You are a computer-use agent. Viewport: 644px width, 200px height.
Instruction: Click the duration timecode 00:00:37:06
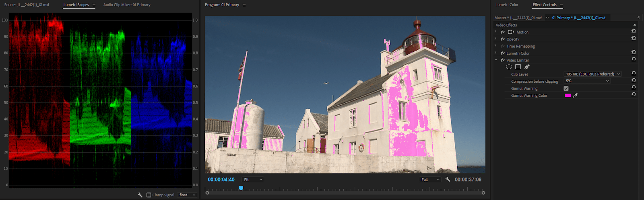tap(468, 180)
